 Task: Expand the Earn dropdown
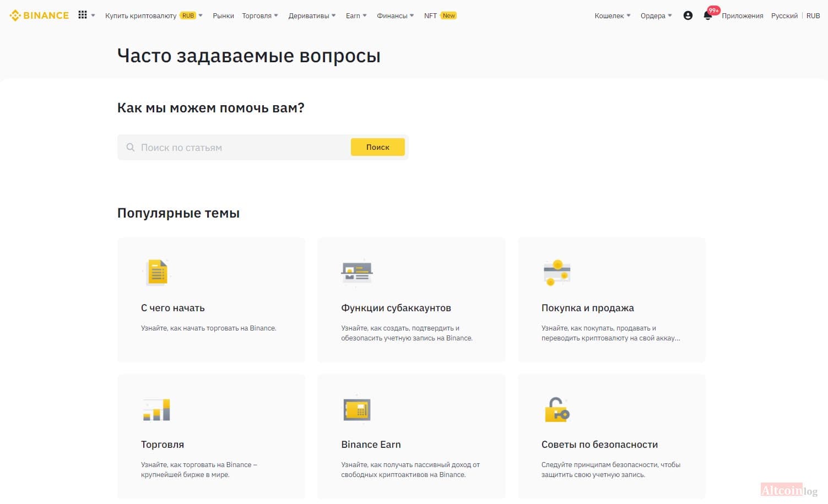pos(356,15)
